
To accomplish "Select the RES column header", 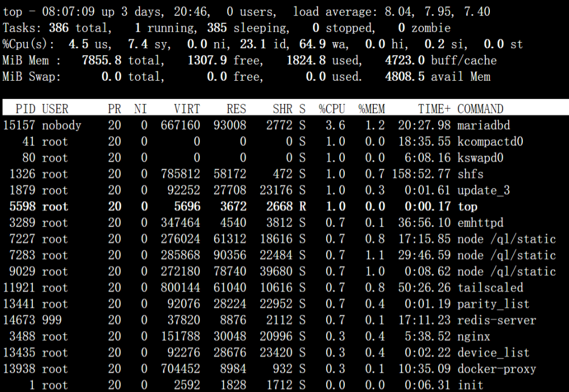I will (236, 109).
